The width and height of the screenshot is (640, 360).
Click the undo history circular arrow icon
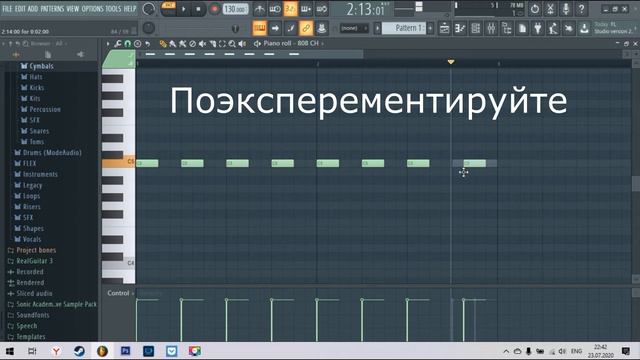pyautogui.click(x=535, y=9)
